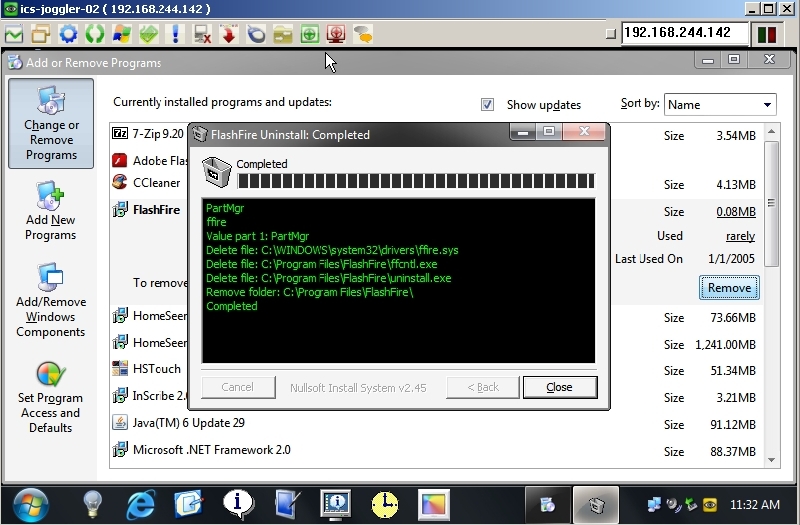Open the blue gear settings toolbar icon

point(68,34)
